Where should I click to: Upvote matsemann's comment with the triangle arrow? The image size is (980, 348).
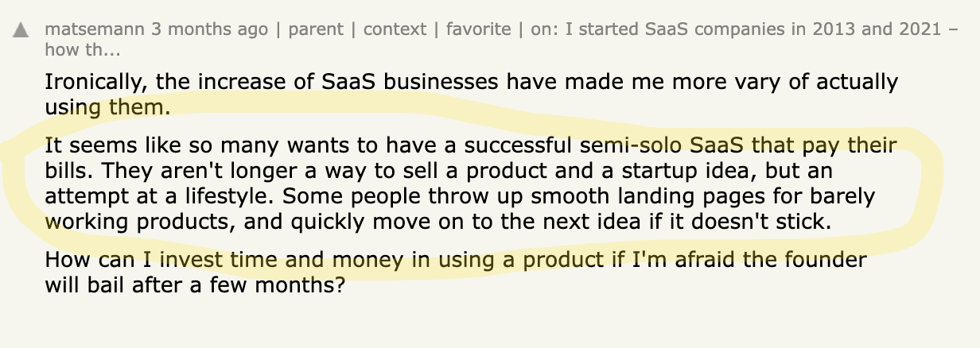[21, 30]
